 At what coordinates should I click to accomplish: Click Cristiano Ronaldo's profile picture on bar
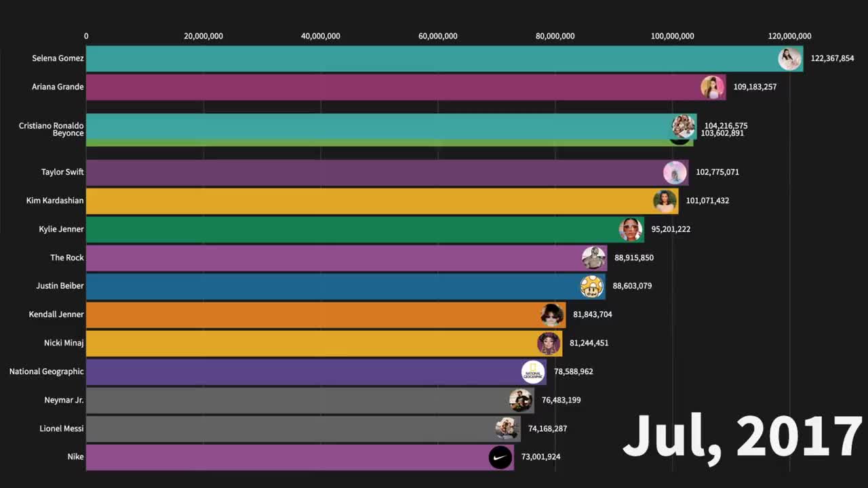683,126
